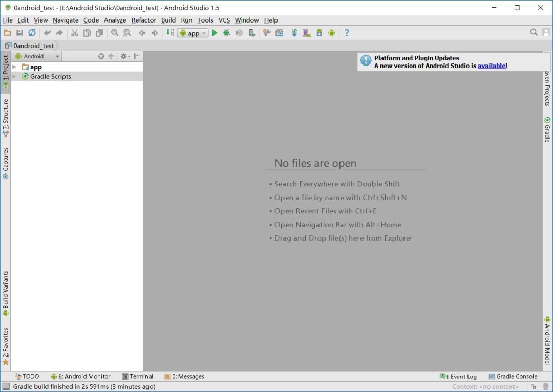The height and width of the screenshot is (392, 553).
Task: Click the Redo arrow icon
Action: click(x=59, y=33)
